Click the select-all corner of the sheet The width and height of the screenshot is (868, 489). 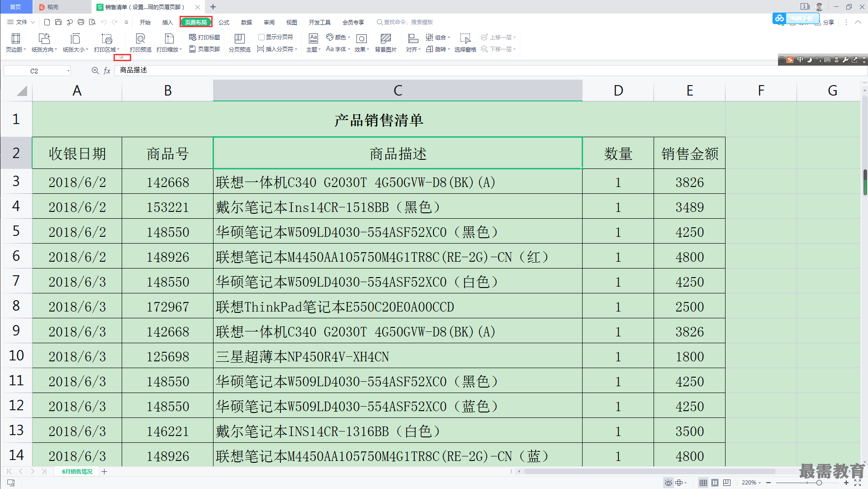22,91
